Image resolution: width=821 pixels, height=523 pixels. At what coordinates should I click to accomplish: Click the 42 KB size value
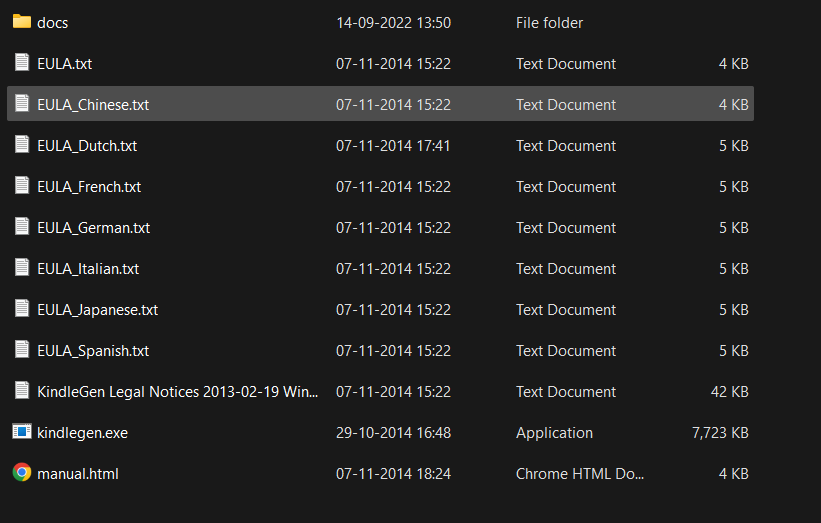tap(729, 392)
